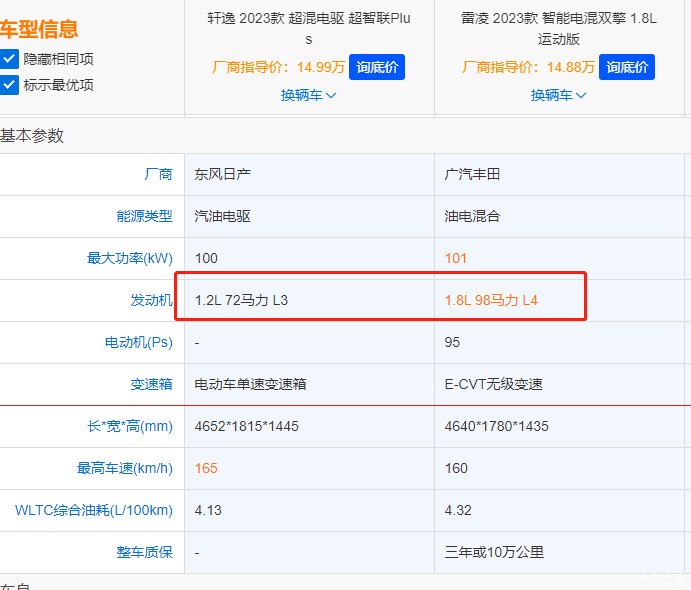
Task: Open the 轩逸 2023款 超混电驱 title link
Action: (308, 29)
